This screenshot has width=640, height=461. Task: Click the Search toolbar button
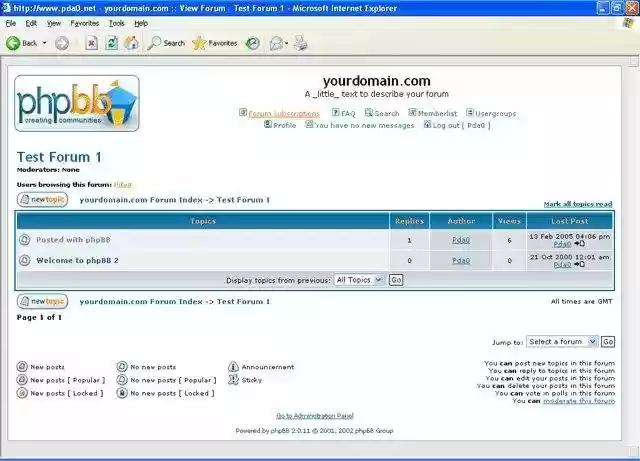coord(167,43)
